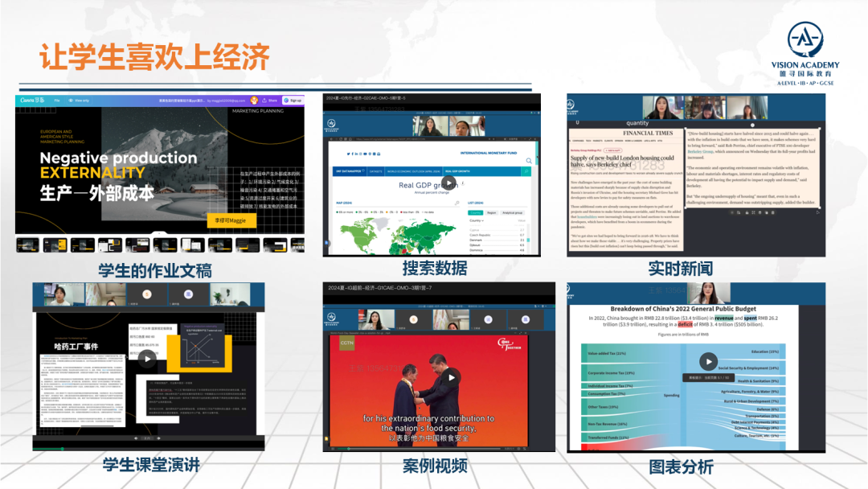The width and height of the screenshot is (868, 489).
Task: Play the CGTN case video
Action: [x=451, y=378]
